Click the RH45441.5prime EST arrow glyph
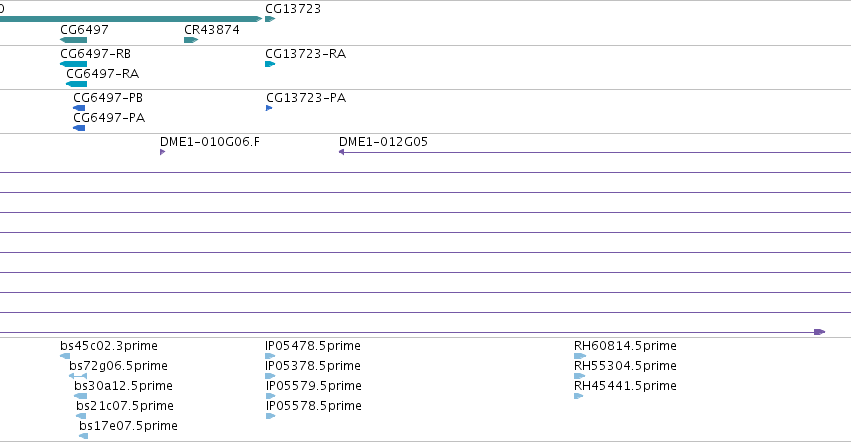This screenshot has width=851, height=442. [579, 396]
